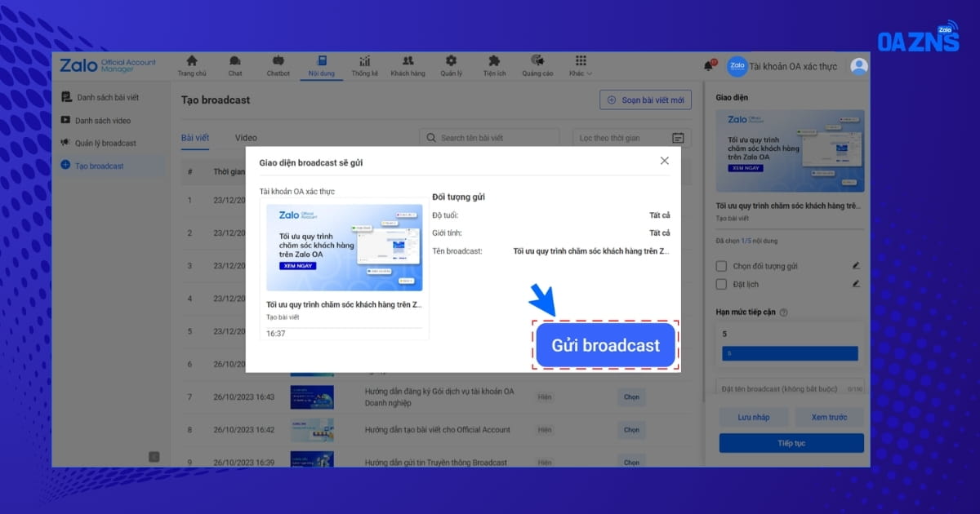Click the Độ tuổi Tất cả value
The image size is (980, 514).
(659, 215)
